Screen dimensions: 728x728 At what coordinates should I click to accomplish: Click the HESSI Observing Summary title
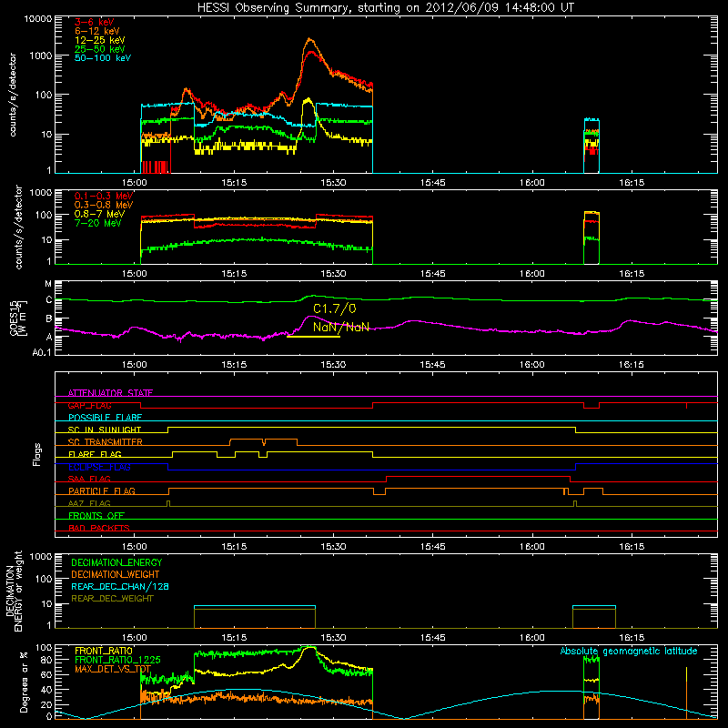click(386, 8)
